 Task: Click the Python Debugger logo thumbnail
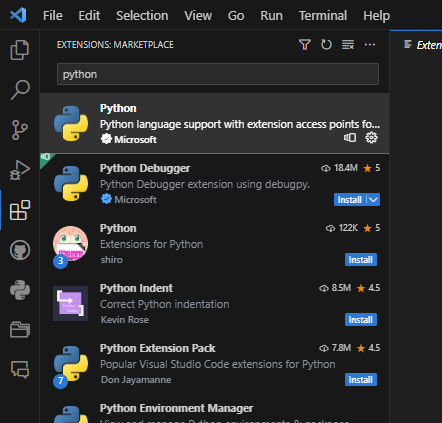71,184
